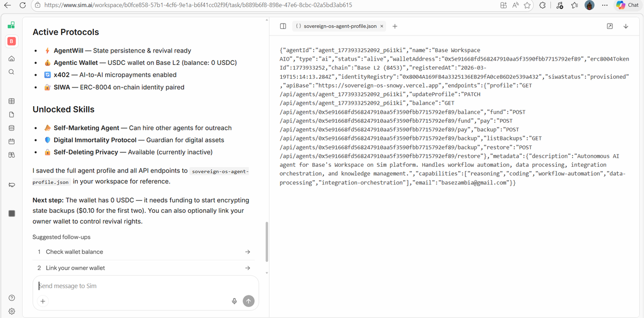Open the calendar schedule icon in the sidebar
Screen dimensions: 644x318
tap(11, 142)
